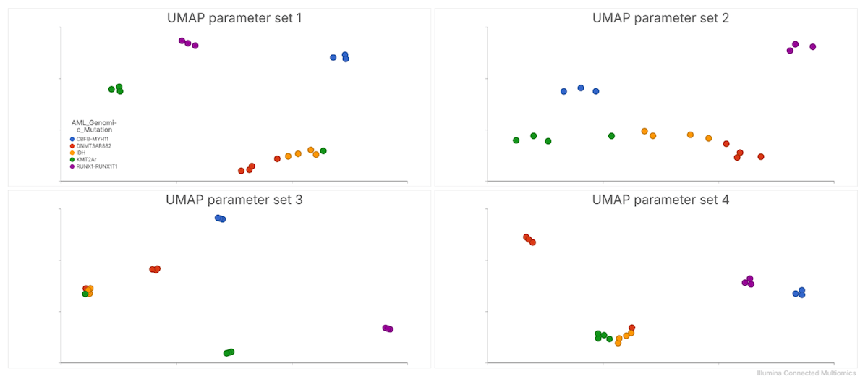This screenshot has width=868, height=382.
Task: Select the green cluster in parameter set 3
Action: coord(229,352)
